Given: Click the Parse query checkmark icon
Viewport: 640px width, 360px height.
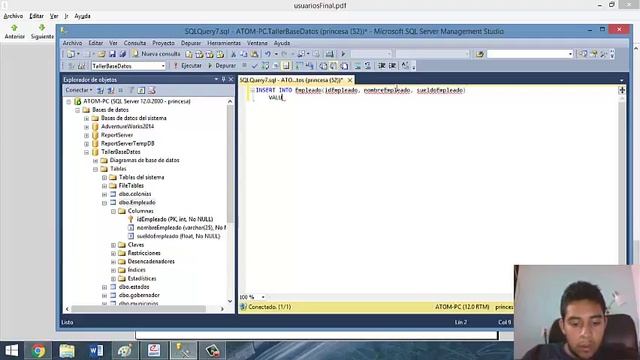Looking at the screenshot, I should [255, 66].
